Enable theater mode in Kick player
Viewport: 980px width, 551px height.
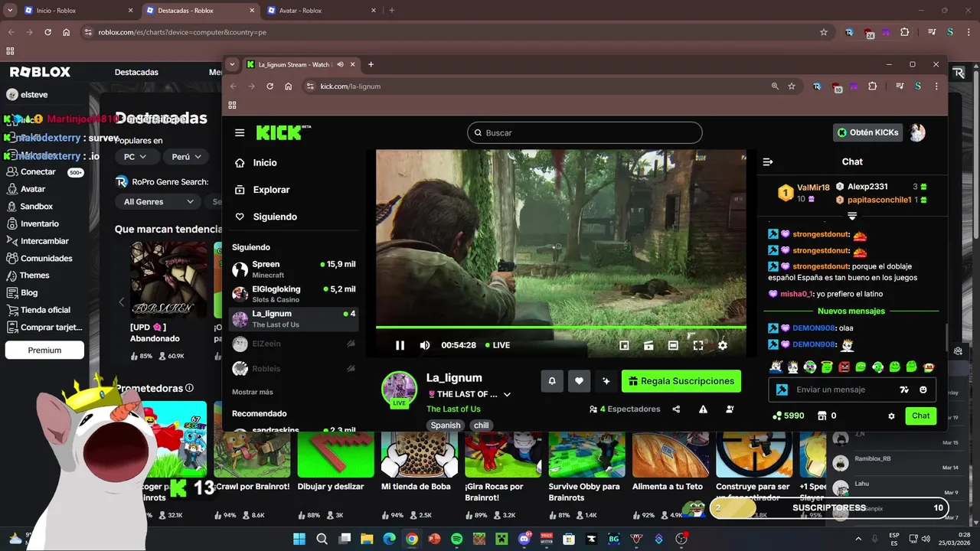(673, 345)
